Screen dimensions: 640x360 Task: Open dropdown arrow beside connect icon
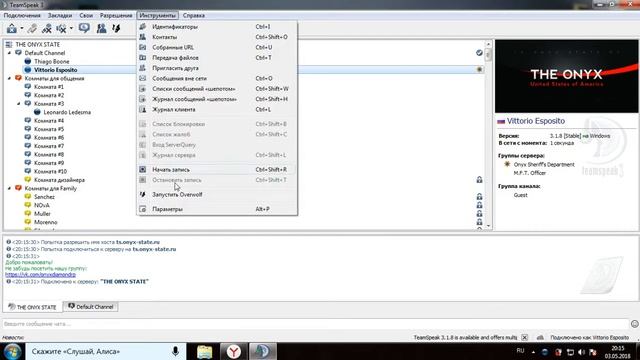click(x=22, y=29)
